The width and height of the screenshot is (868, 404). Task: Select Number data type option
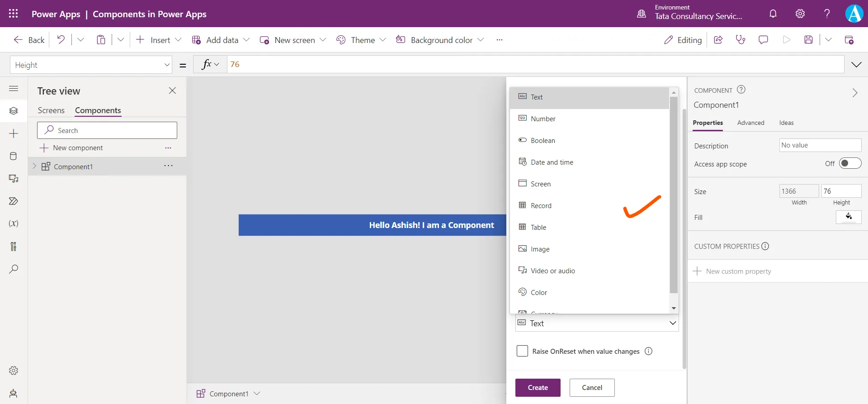click(589, 119)
